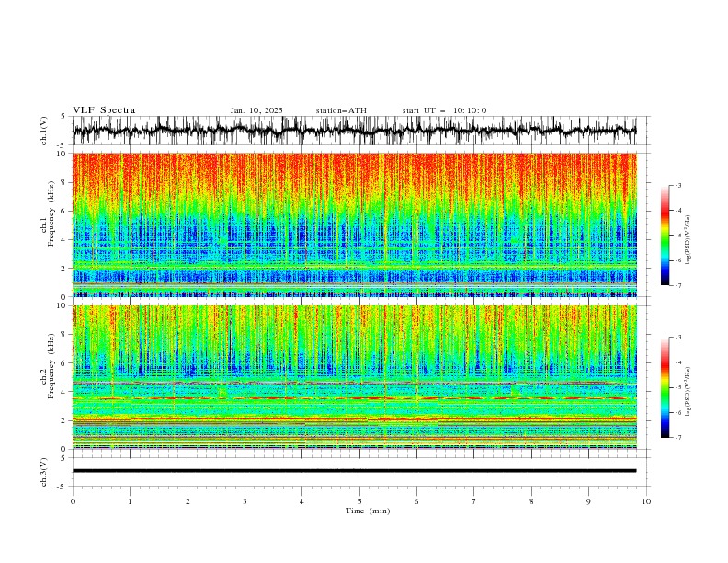Click the "8" kHz tick of ch.1 spectrogram
Image resolution: width=728 pixels, height=563 pixels.
click(64, 182)
